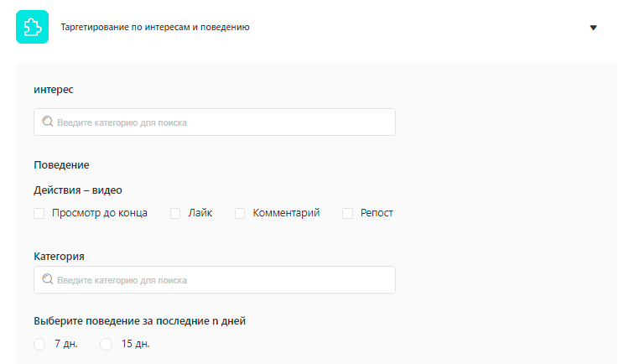Choose the 15 дн. radio button
Image resolution: width=629 pixels, height=364 pixels.
pyautogui.click(x=107, y=344)
